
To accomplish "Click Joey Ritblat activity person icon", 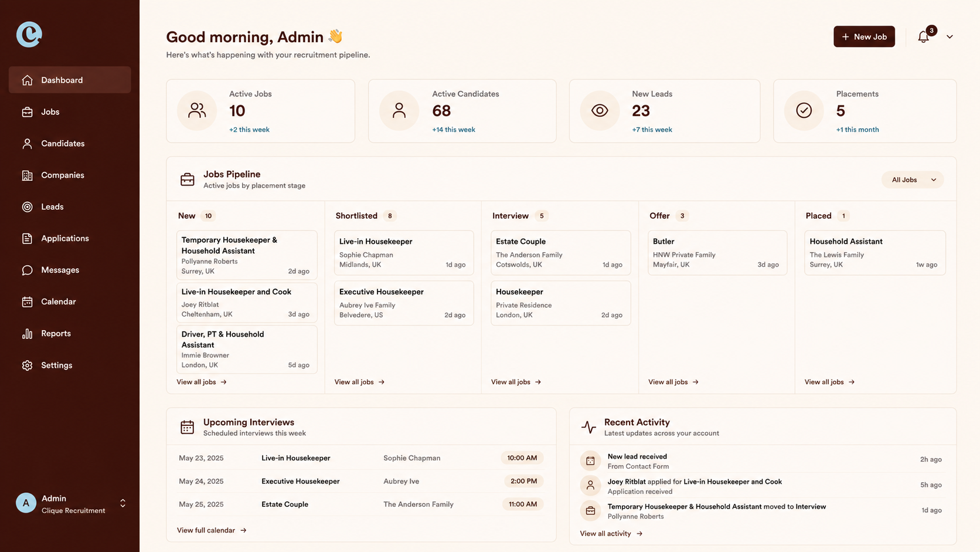I will click(x=590, y=485).
